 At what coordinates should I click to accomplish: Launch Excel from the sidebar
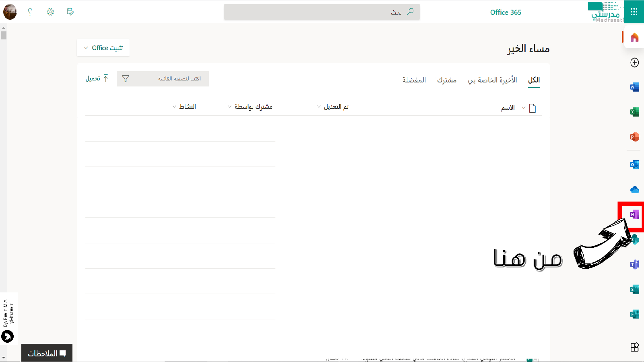coord(634,112)
